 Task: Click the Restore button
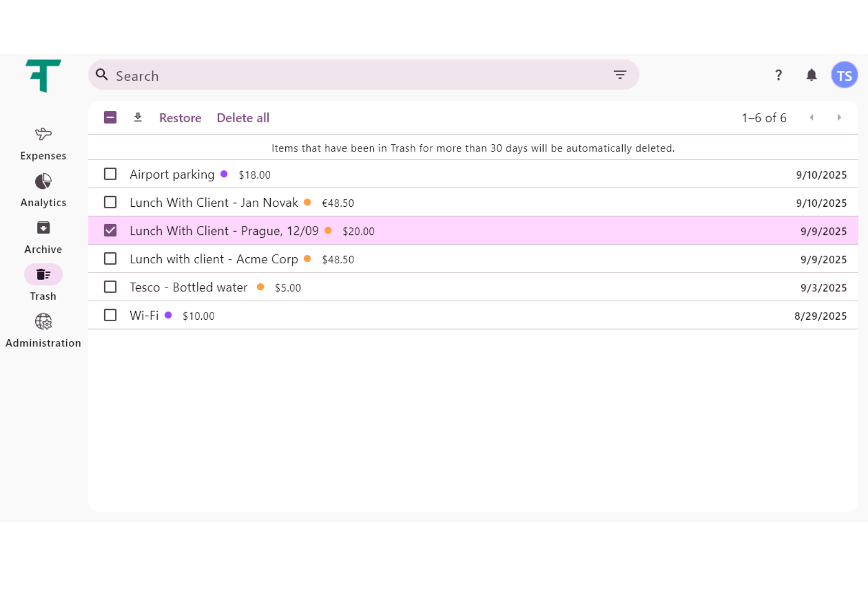pyautogui.click(x=180, y=118)
